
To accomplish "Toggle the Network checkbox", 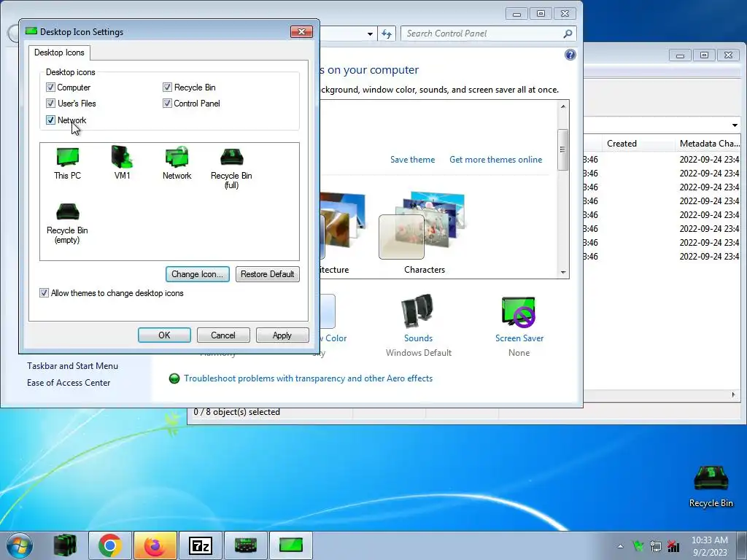I will (x=50, y=120).
